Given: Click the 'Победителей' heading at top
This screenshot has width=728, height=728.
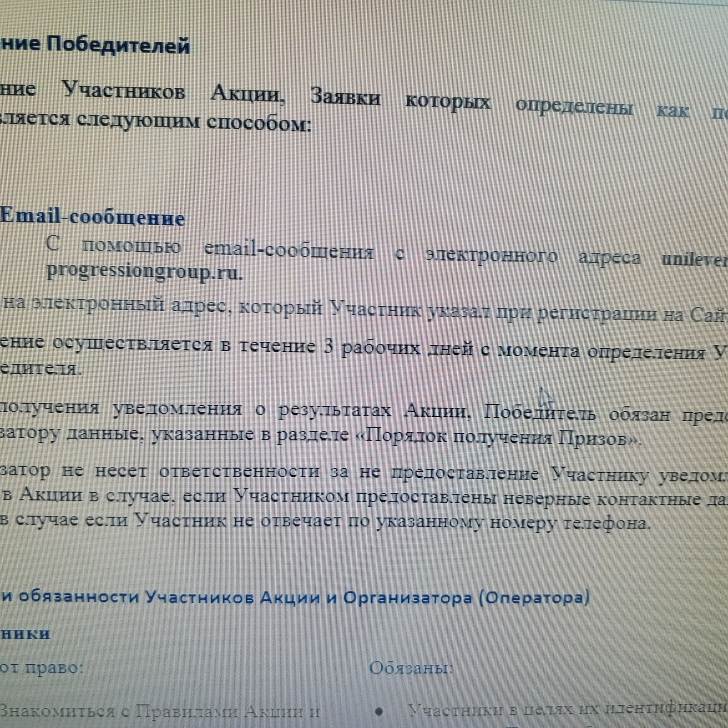Looking at the screenshot, I should click(x=118, y=46).
